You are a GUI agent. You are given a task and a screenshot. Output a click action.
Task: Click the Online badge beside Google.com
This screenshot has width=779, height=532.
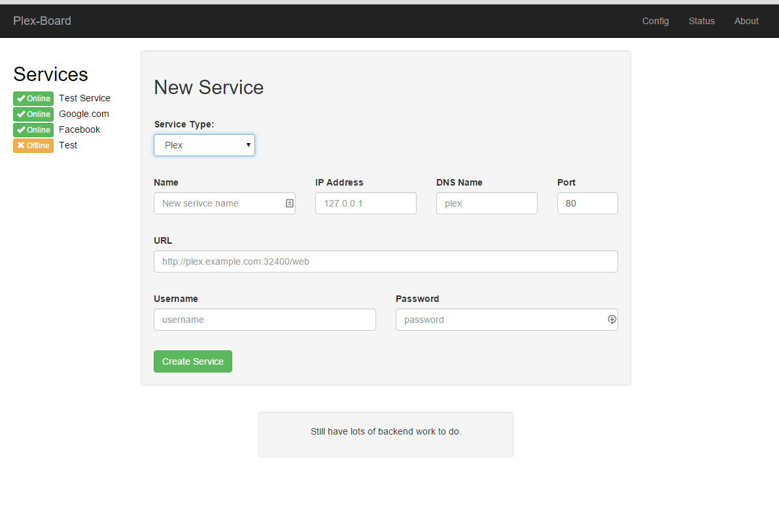(33, 114)
